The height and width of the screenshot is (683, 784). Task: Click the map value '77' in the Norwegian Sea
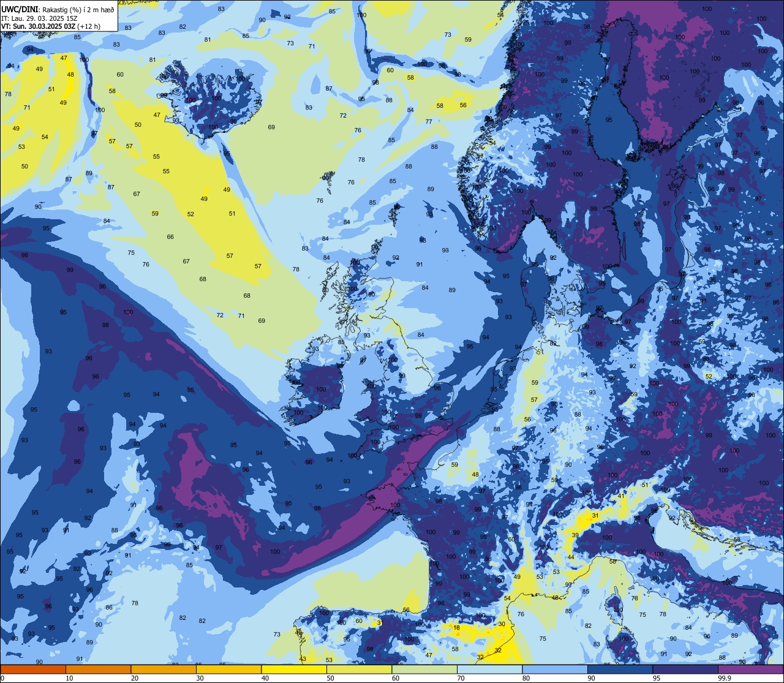click(x=429, y=122)
